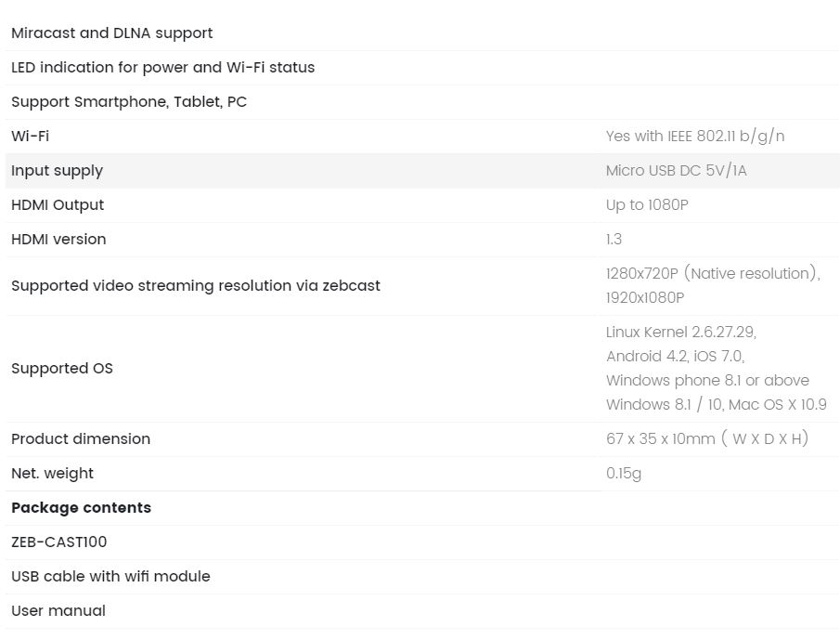Viewport: 840px width, 640px height.
Task: Select the ZEB-CAST100 package item
Action: click(x=58, y=542)
